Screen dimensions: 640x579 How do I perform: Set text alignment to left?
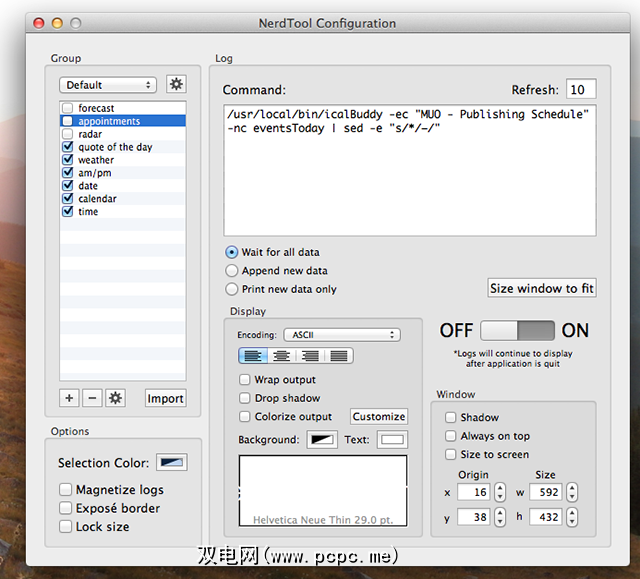click(x=253, y=356)
